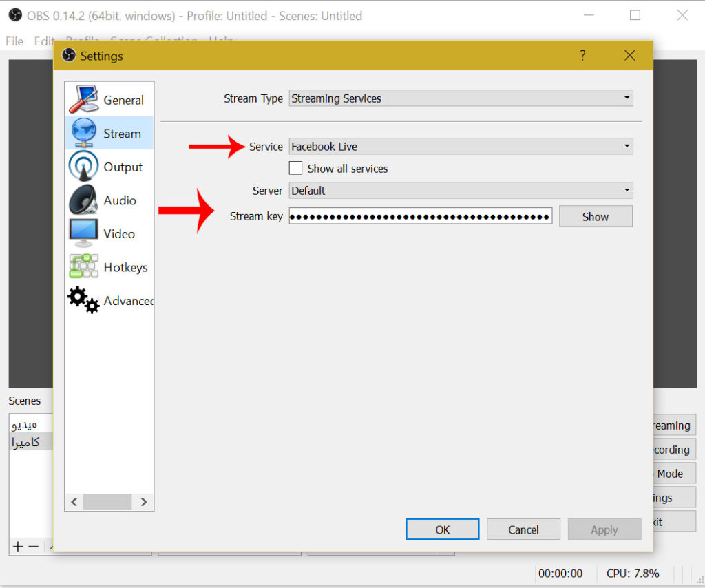Open the File menu in OBS
Image resolution: width=705 pixels, height=588 pixels.
click(x=14, y=41)
